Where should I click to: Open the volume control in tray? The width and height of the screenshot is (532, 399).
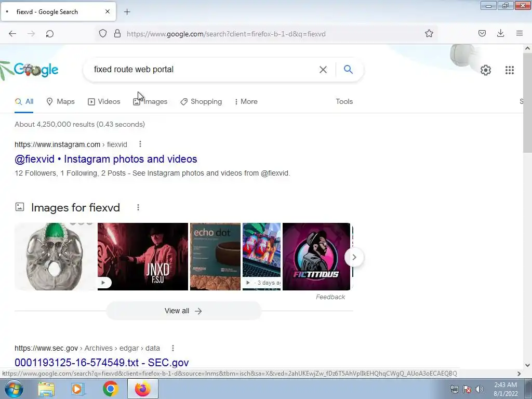pos(479,389)
